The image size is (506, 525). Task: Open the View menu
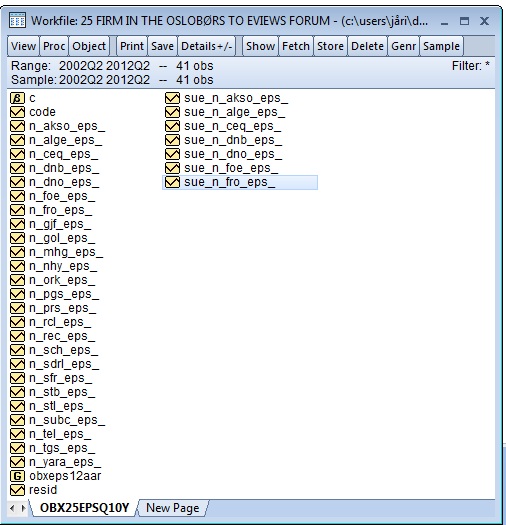coord(23,46)
